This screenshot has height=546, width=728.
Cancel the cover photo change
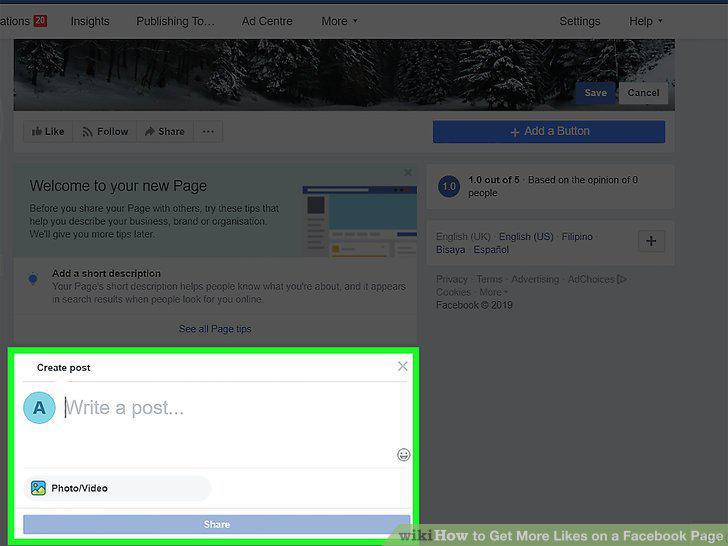coord(643,93)
